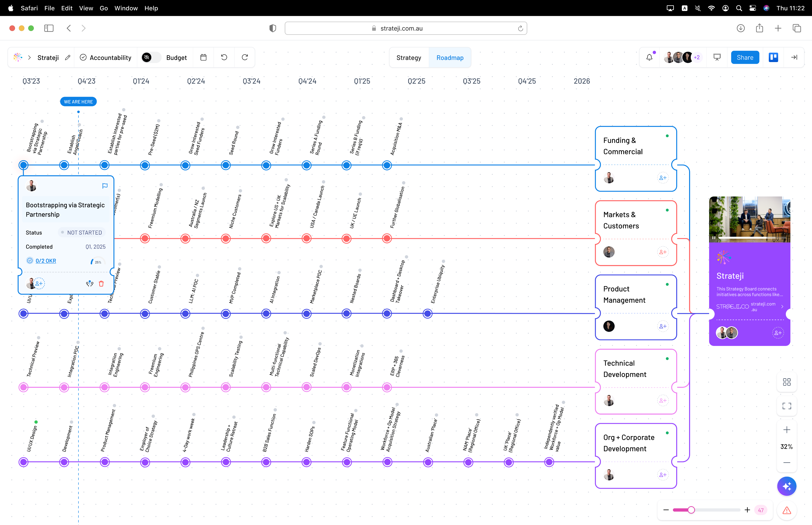
Task: Collapse the right side panel arrow
Action: click(x=794, y=57)
